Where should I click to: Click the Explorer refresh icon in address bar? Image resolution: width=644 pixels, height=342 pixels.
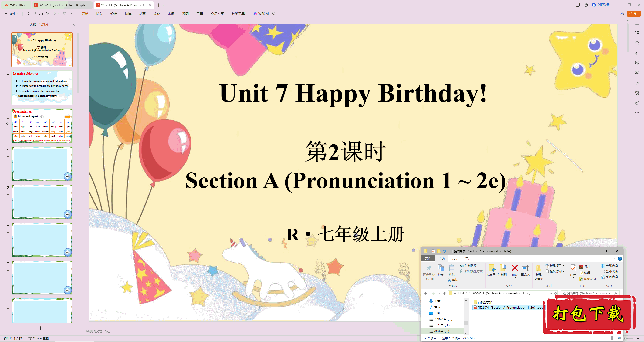[x=556, y=293]
